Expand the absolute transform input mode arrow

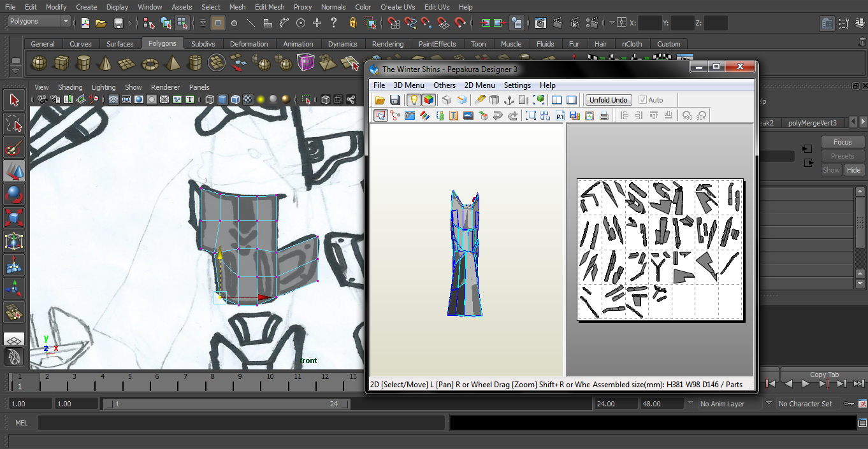click(x=612, y=23)
